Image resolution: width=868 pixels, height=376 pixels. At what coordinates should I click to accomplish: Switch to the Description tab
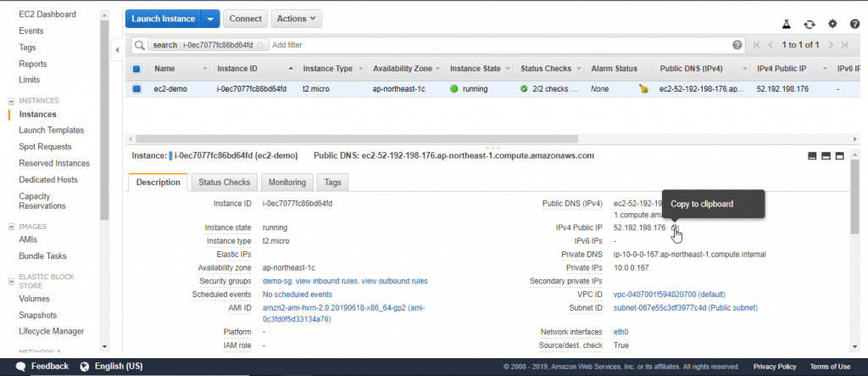pyautogui.click(x=158, y=182)
